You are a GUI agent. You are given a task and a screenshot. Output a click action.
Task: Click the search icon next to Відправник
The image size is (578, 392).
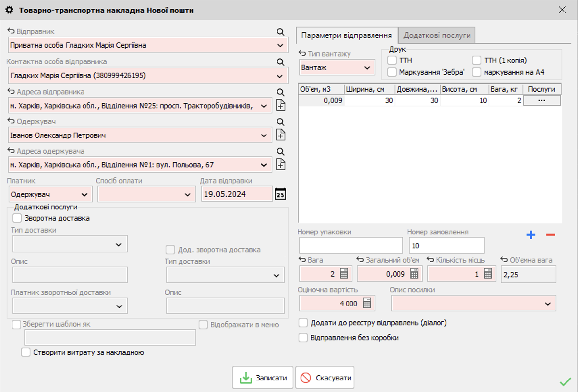coord(280,32)
